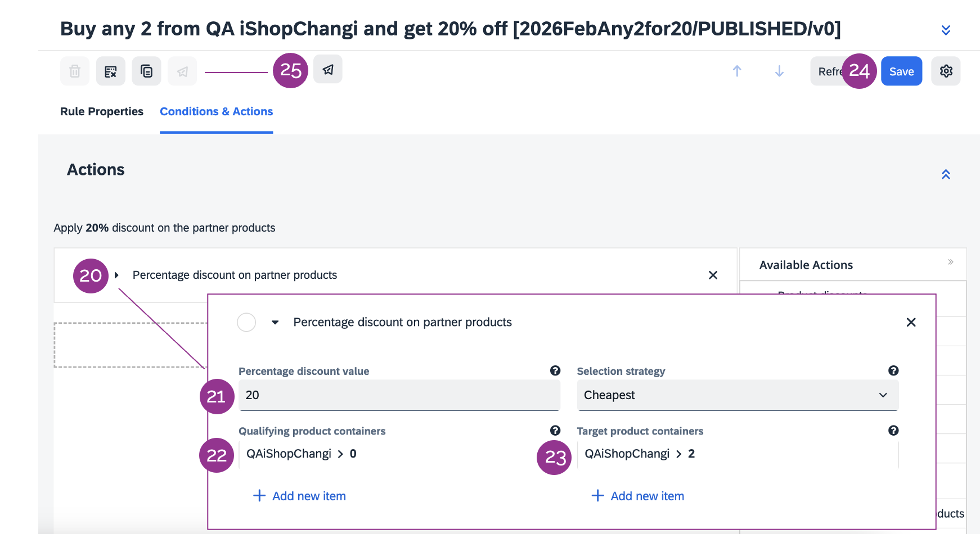
Task: Add new item under Target product containers
Action: tap(638, 496)
